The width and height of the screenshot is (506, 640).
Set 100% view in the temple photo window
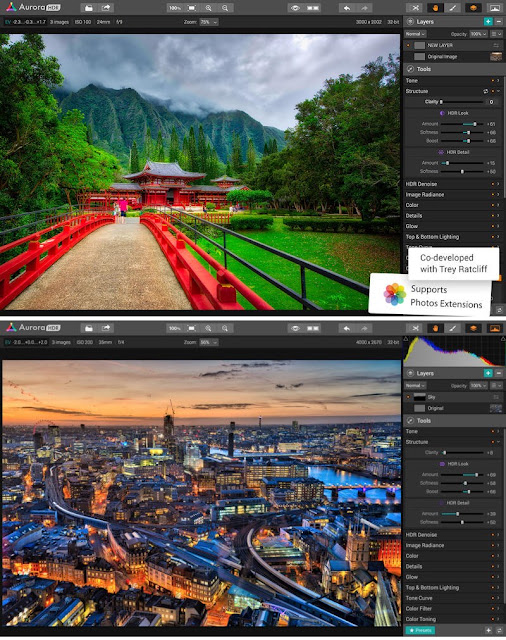click(x=175, y=8)
